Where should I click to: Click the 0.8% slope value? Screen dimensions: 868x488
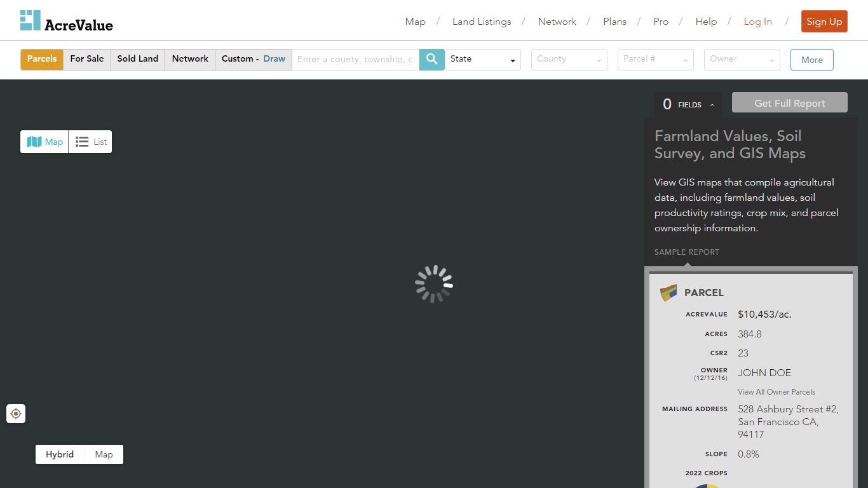coord(749,454)
